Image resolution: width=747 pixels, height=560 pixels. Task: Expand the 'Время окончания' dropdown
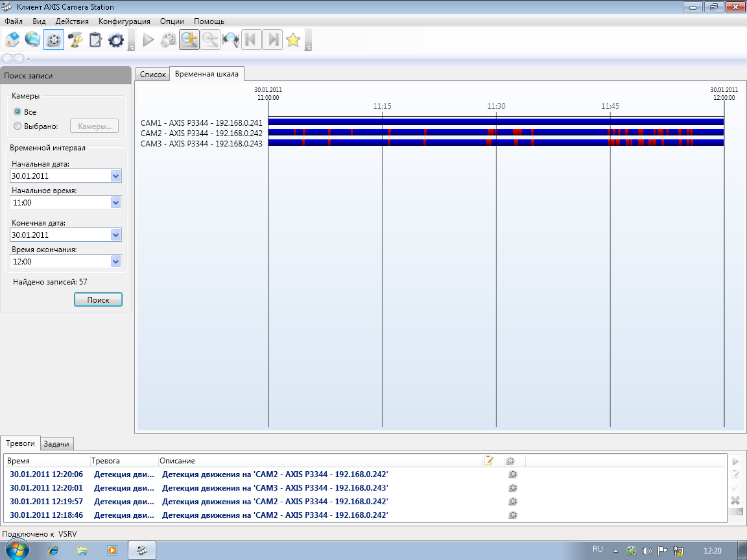tap(115, 262)
